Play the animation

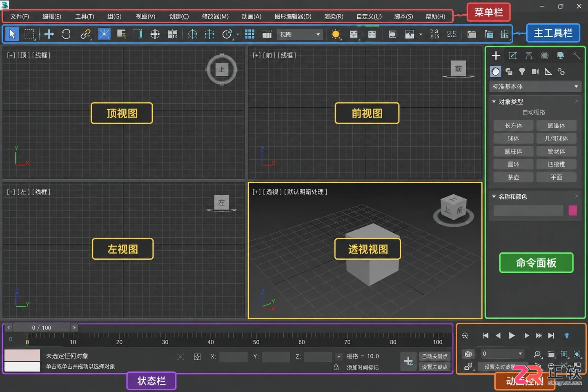512,336
